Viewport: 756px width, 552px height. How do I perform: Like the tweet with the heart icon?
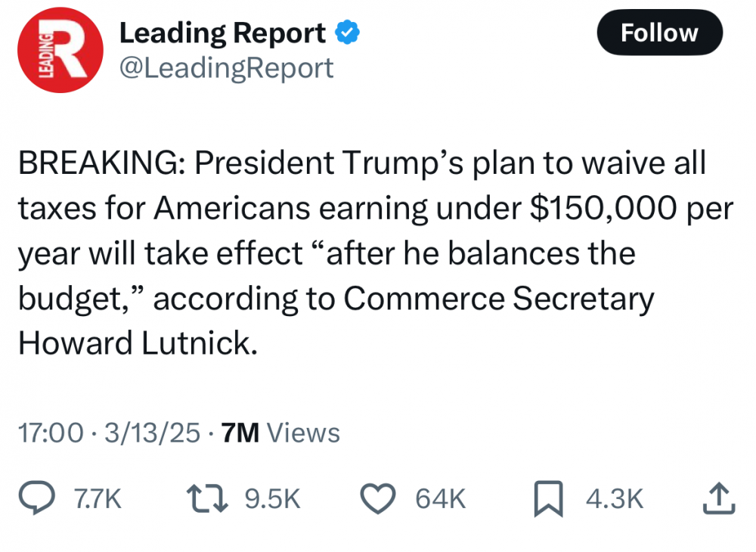coord(379,498)
